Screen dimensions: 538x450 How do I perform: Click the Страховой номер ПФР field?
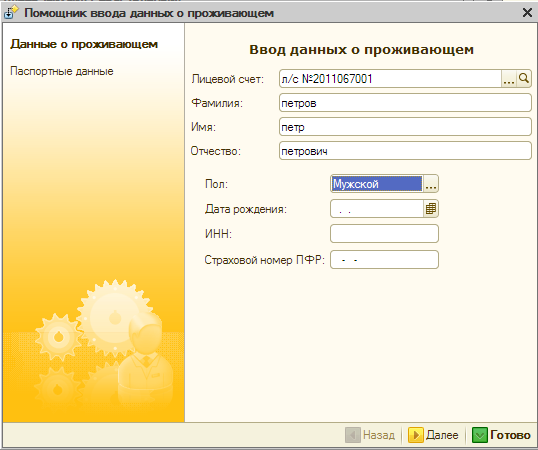click(x=384, y=260)
